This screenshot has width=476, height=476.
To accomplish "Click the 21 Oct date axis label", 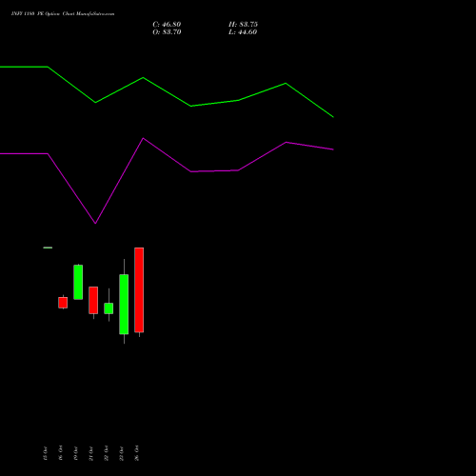I will pyautogui.click(x=90, y=453).
